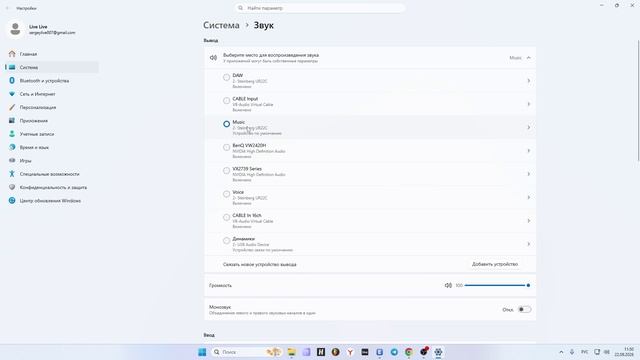Click the Персонализация brush icon
The image size is (640, 360).
(x=12, y=107)
